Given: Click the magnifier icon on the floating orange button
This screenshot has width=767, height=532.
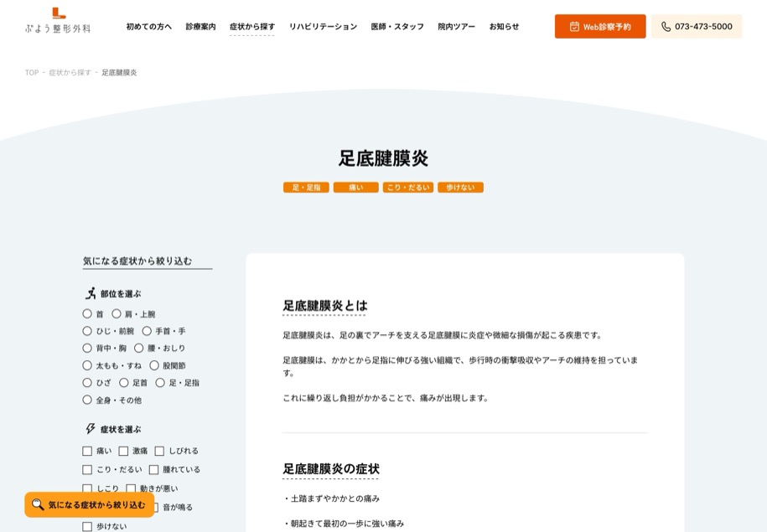Looking at the screenshot, I should pos(38,504).
